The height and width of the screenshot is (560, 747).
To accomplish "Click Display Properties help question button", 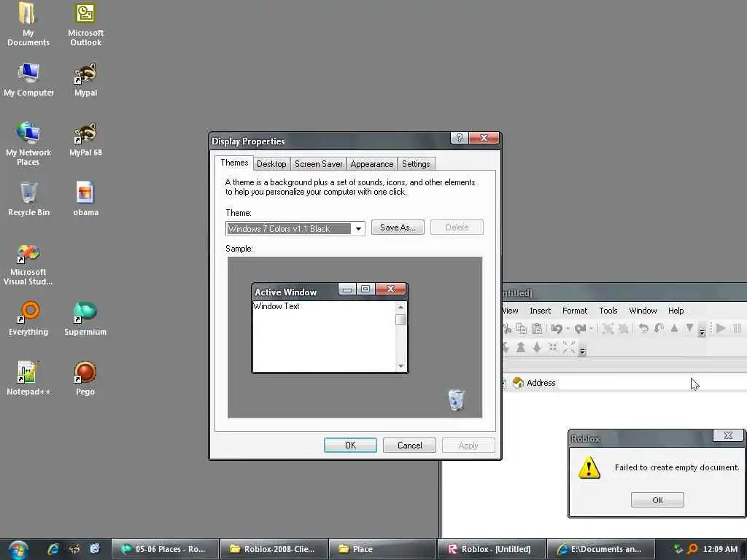I will tap(460, 138).
